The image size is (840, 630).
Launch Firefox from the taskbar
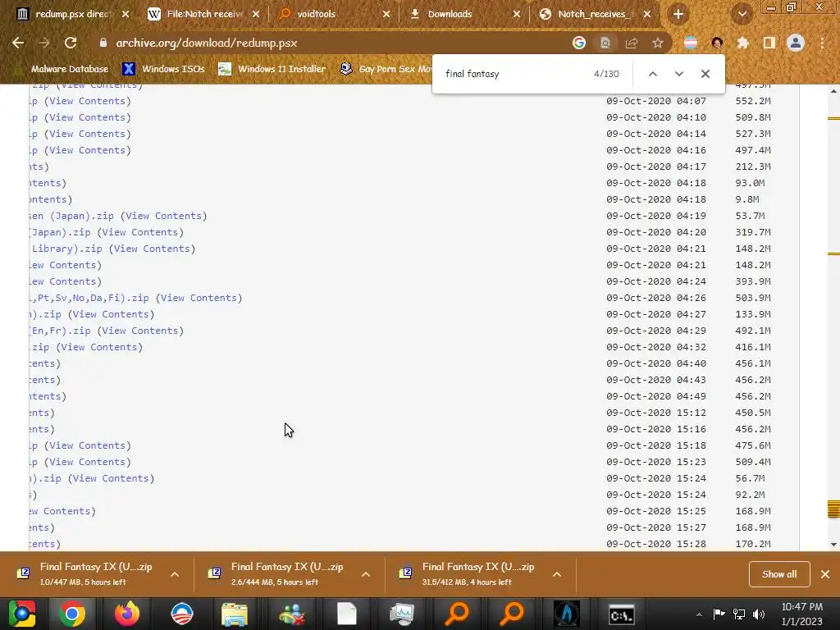[127, 614]
